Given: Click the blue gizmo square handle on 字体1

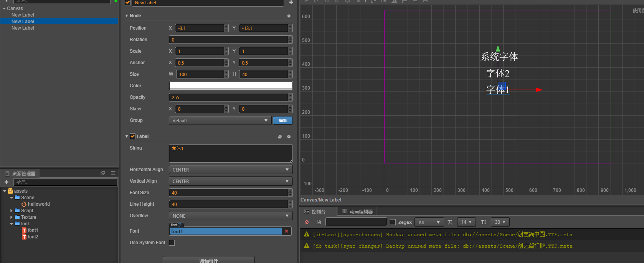Looking at the screenshot, I should coord(502,86).
